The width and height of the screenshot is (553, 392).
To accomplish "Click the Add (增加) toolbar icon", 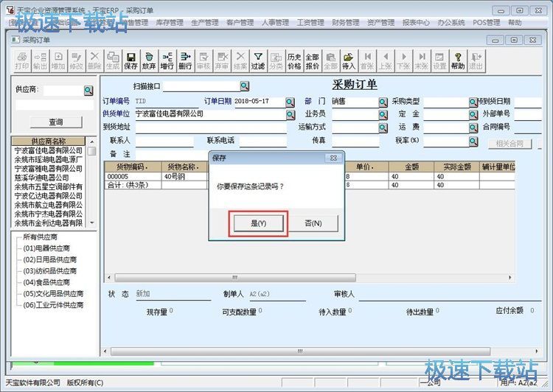I will point(58,61).
